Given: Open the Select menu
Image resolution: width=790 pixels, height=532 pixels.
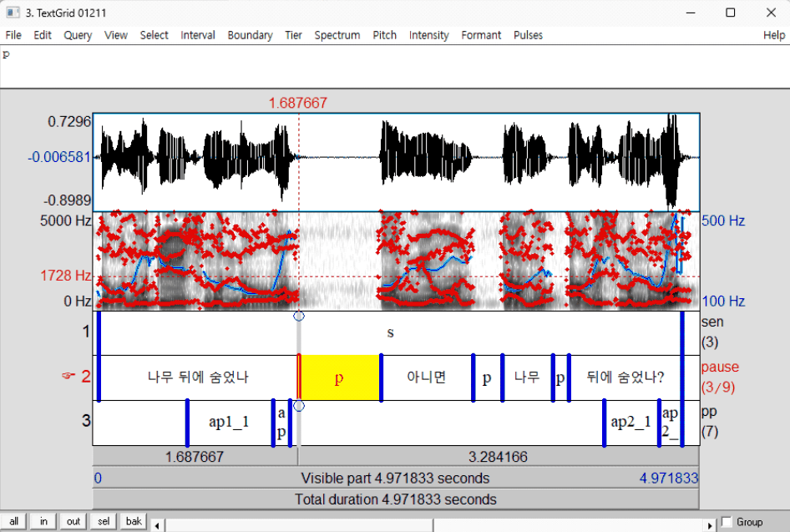Looking at the screenshot, I should pos(154,35).
